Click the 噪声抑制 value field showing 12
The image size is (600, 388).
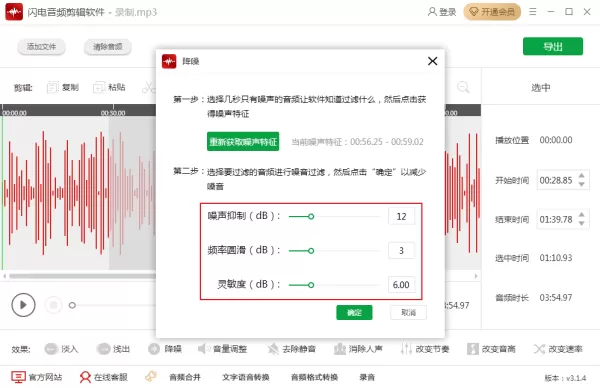tap(401, 217)
